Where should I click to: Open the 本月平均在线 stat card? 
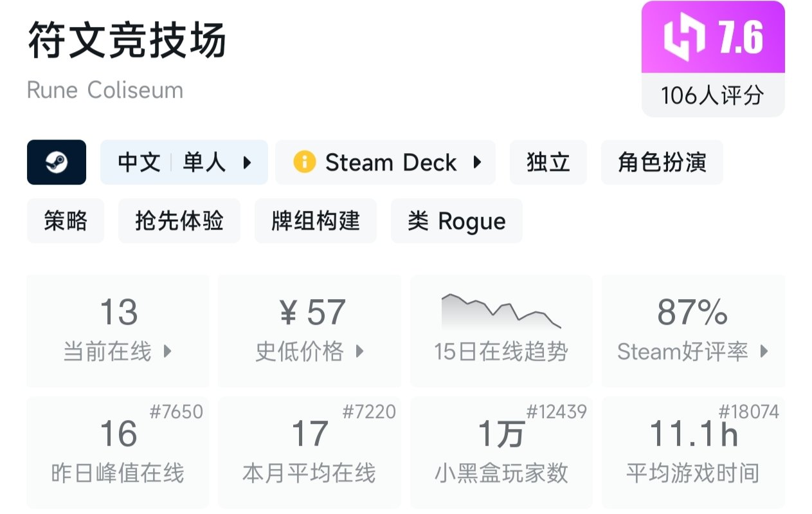(309, 452)
